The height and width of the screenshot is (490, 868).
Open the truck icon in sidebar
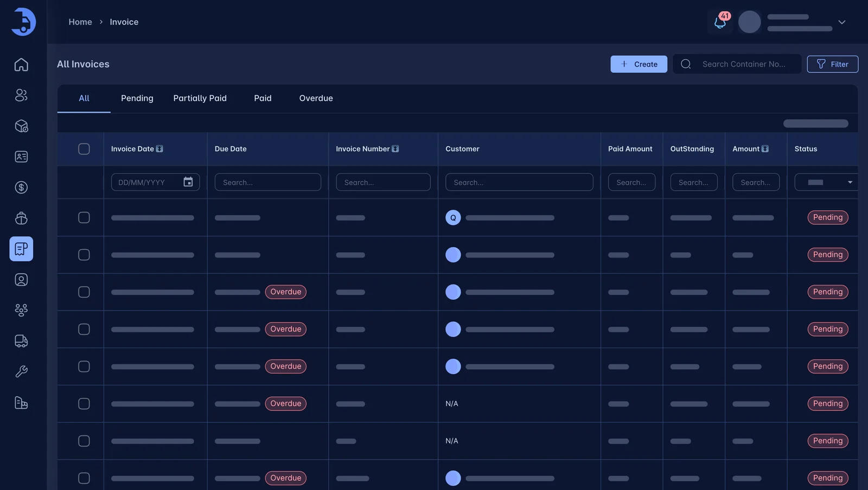(21, 341)
